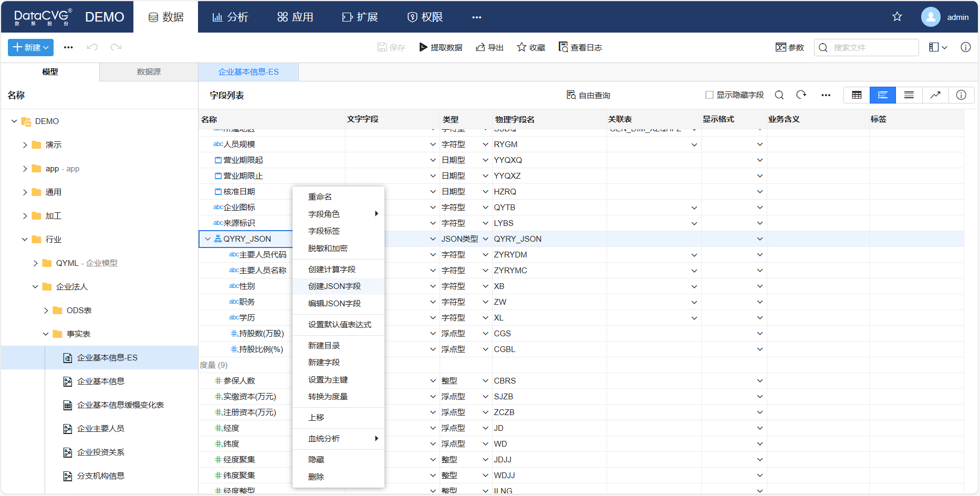Click the 保存 save icon button

(391, 47)
